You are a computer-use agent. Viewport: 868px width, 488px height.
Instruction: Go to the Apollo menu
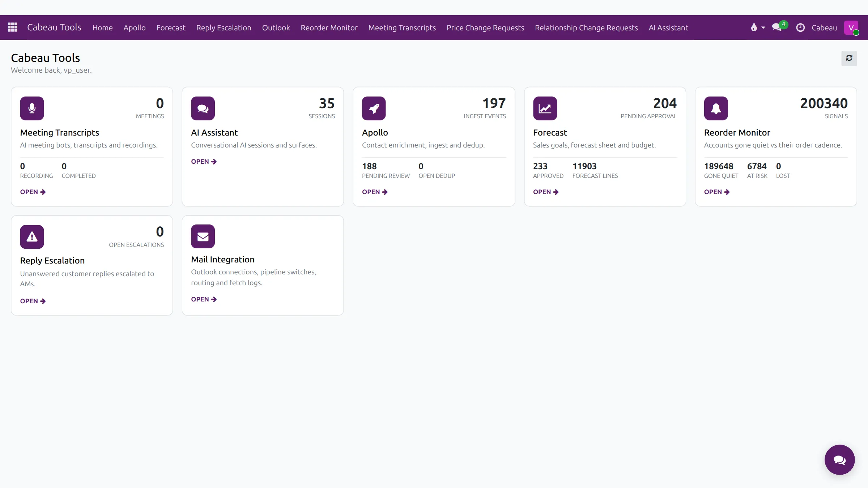pos(134,28)
